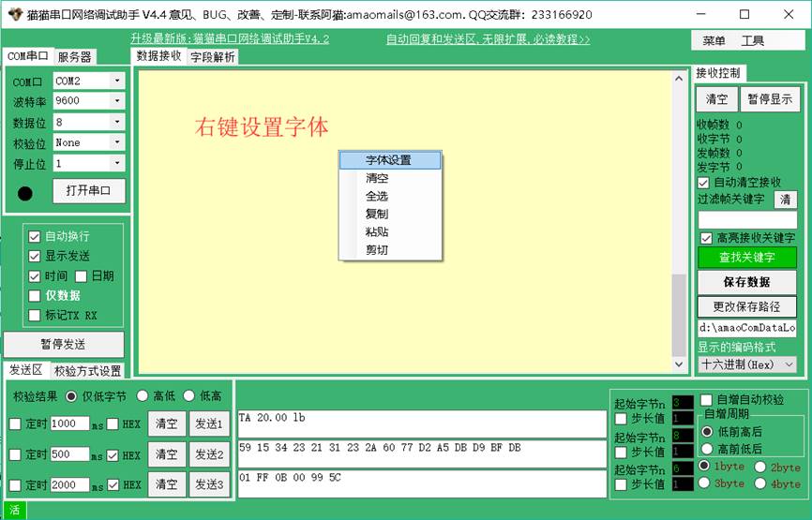Select the 高低 checksum radio button
Screen dimensions: 812x520
click(143, 396)
